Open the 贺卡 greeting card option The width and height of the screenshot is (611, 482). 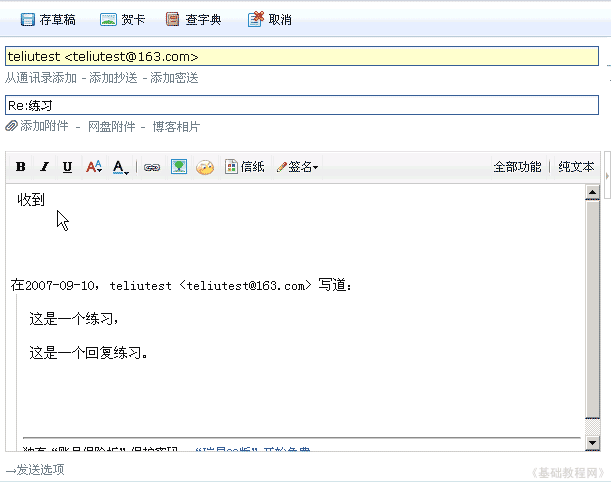coord(122,19)
